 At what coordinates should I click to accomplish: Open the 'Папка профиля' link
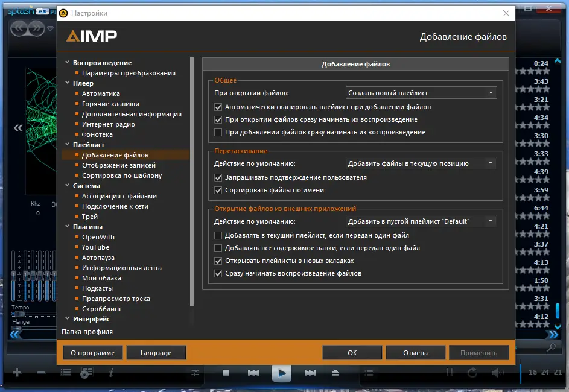[87, 332]
